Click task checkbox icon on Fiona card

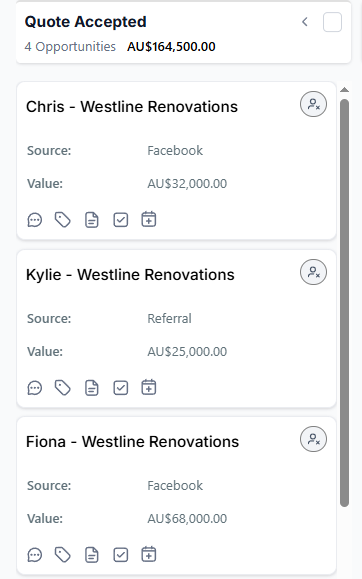pyautogui.click(x=120, y=555)
